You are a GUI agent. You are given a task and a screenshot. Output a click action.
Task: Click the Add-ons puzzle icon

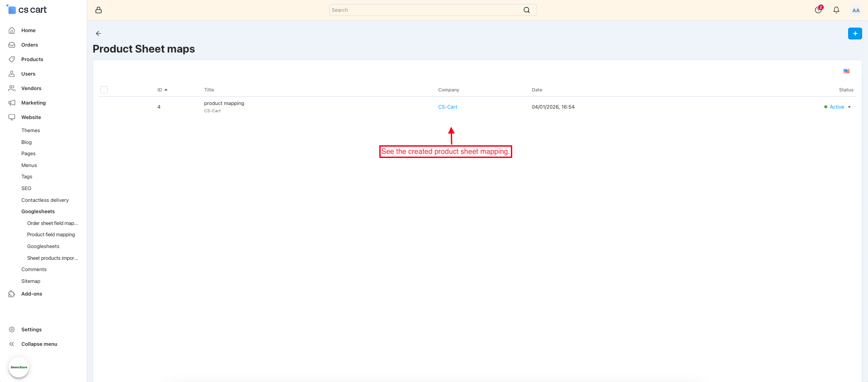(x=12, y=294)
